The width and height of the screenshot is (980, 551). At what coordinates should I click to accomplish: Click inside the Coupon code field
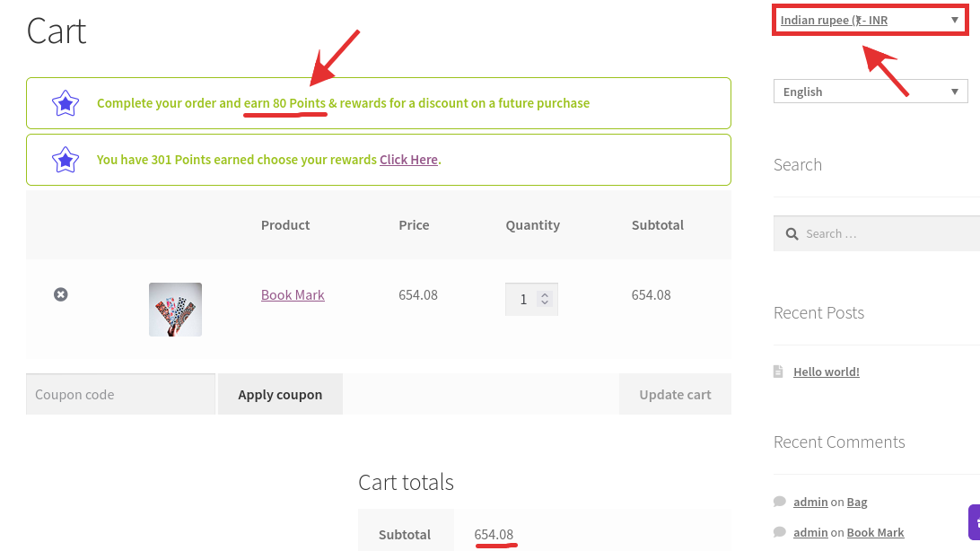pos(119,394)
